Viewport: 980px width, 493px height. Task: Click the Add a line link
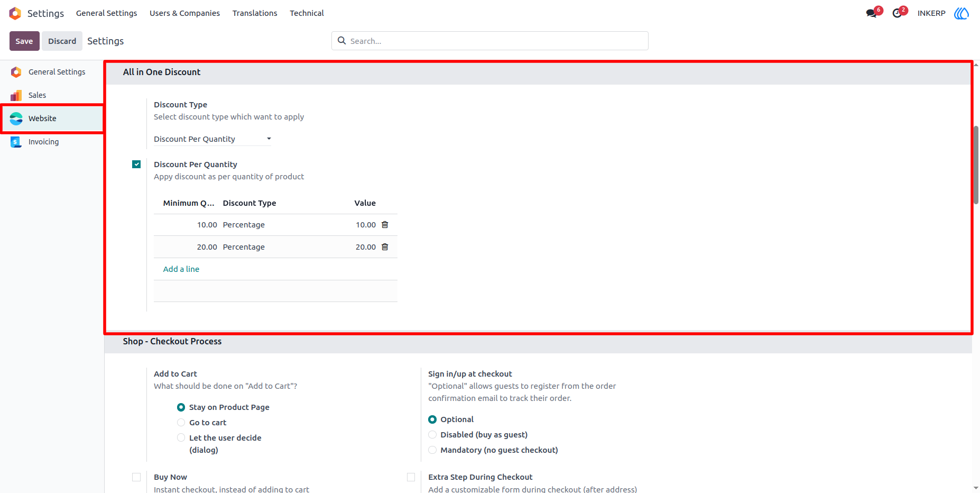(x=181, y=269)
